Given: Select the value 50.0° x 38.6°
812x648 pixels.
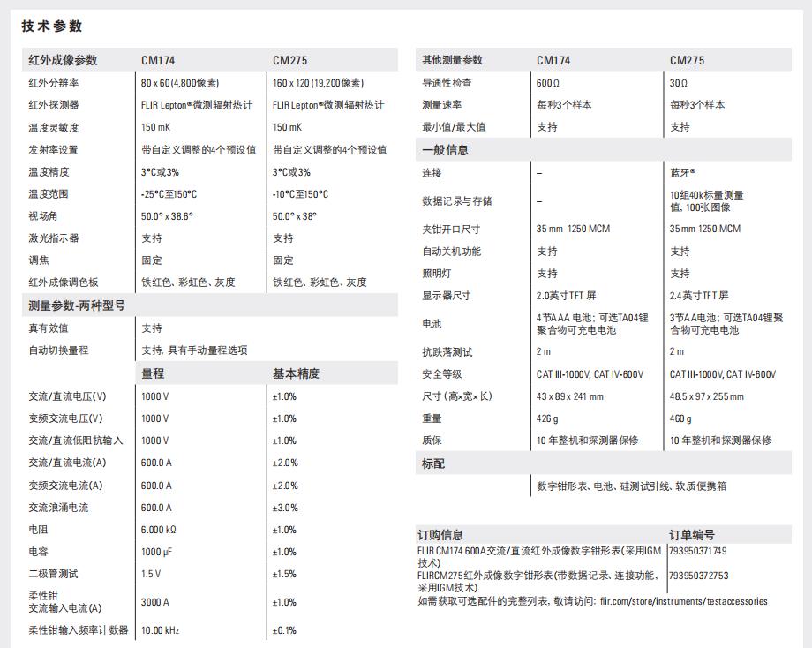Looking at the screenshot, I should (x=167, y=216).
